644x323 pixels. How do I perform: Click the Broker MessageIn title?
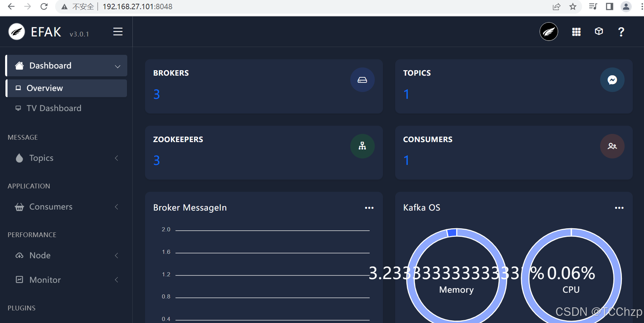pos(190,207)
